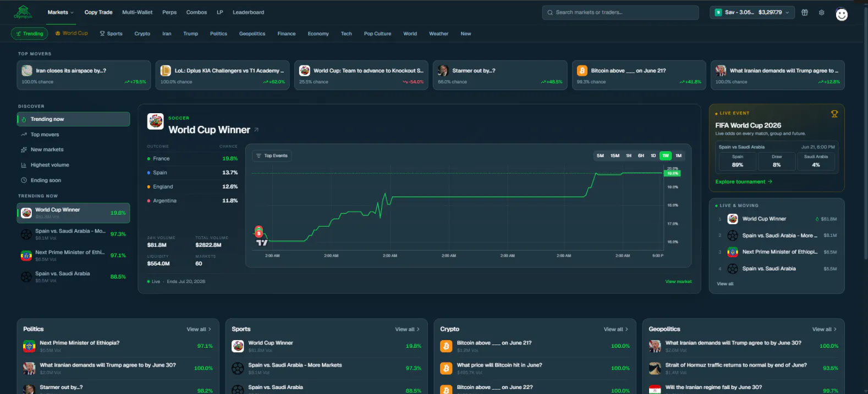The height and width of the screenshot is (394, 868).
Task: Bet on Spain 89% outcome
Action: 738,161
